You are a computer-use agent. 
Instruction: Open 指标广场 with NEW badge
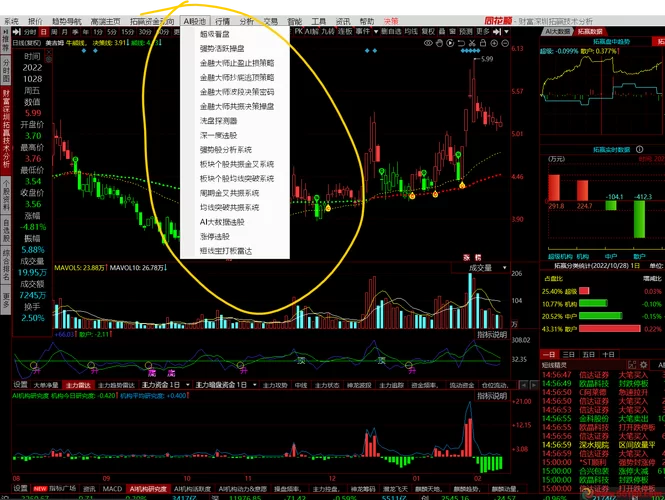point(55,489)
